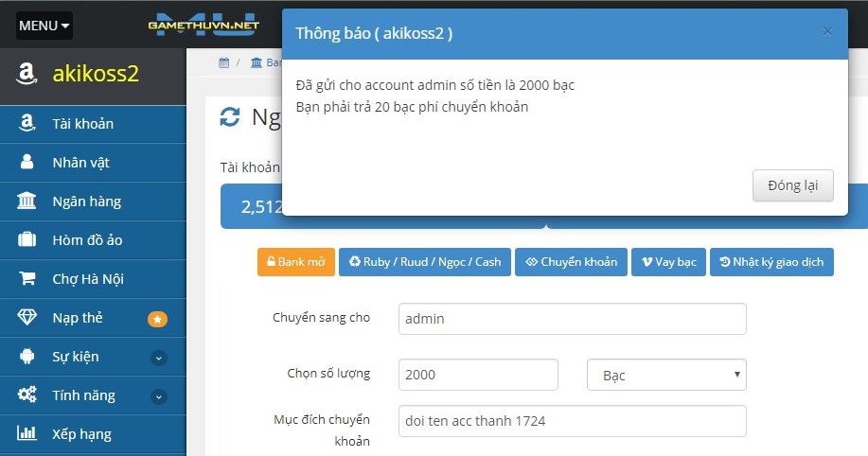The image size is (868, 456).
Task: Click the Chuyển sang cho input field
Action: [572, 319]
